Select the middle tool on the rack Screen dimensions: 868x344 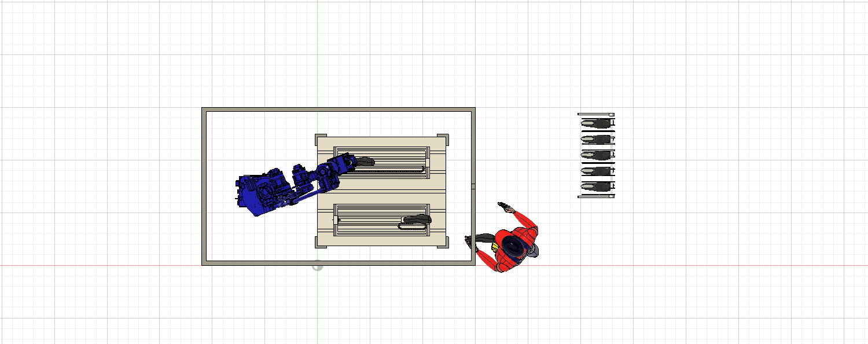coord(597,155)
